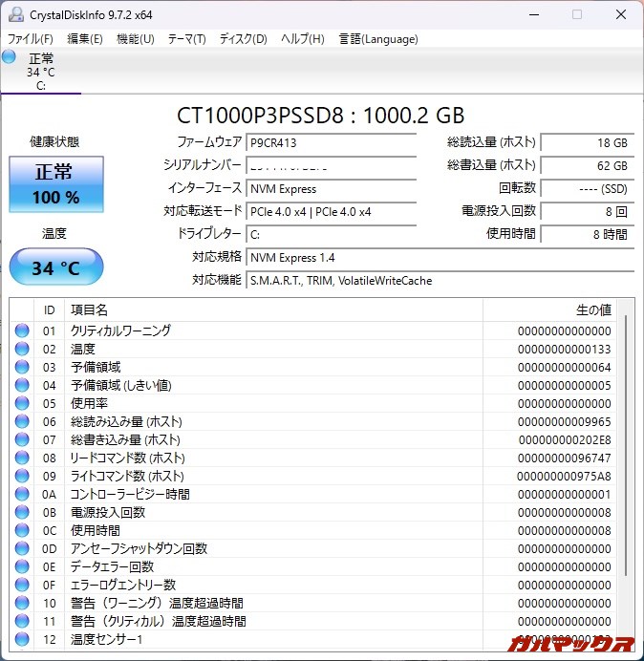Open the 機能(U) menu

tap(135, 39)
